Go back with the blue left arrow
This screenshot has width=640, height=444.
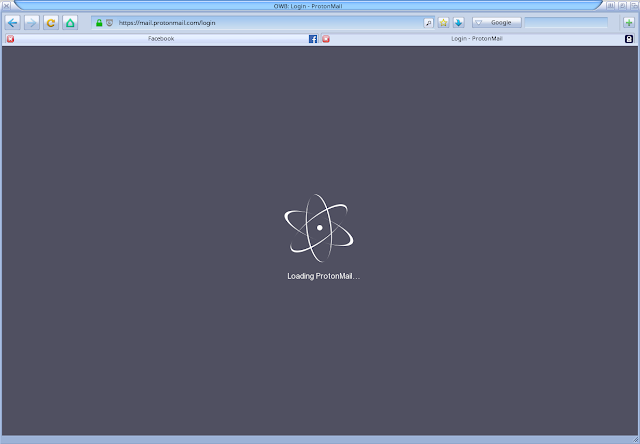[x=13, y=22]
